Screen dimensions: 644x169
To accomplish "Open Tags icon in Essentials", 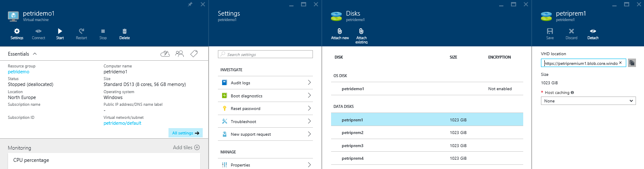I will pyautogui.click(x=194, y=54).
